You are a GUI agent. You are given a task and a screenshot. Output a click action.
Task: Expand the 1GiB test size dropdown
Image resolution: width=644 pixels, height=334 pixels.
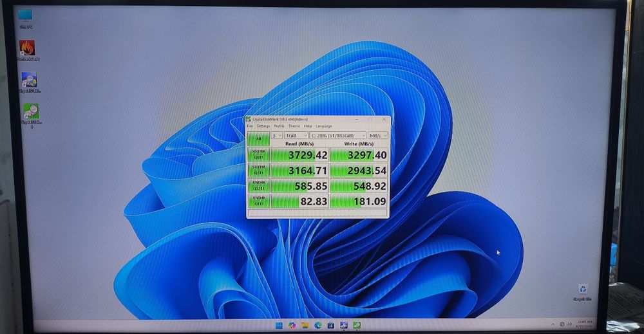coord(296,135)
